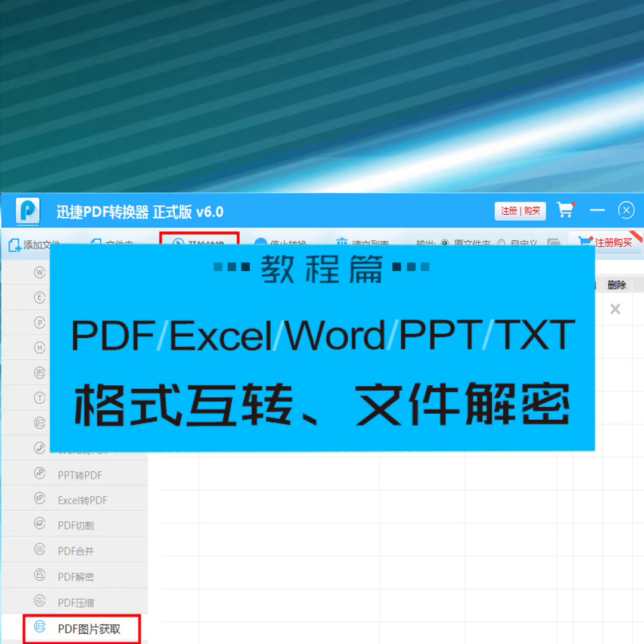Delete the file row with X icon
The width and height of the screenshot is (644, 644).
tap(615, 309)
